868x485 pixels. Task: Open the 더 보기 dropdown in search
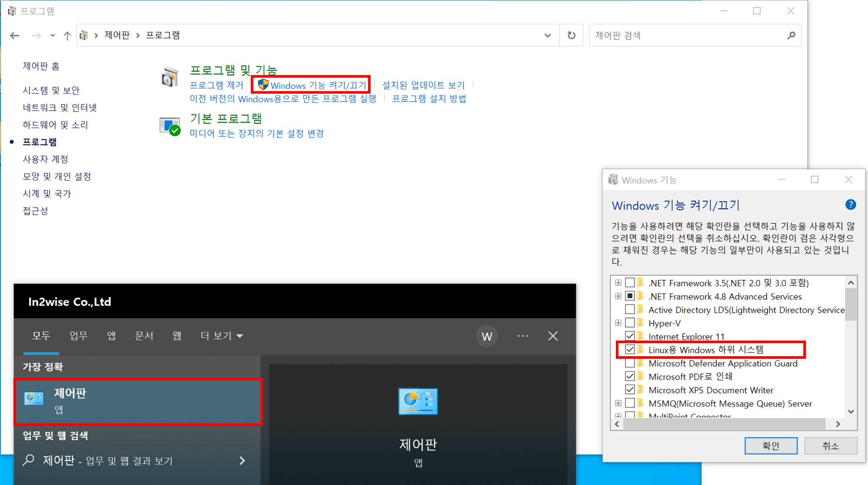[221, 336]
